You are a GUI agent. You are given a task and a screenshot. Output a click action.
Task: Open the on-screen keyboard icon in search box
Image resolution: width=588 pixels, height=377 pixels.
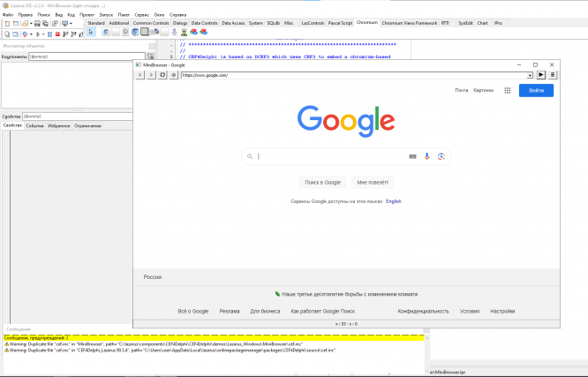point(412,156)
